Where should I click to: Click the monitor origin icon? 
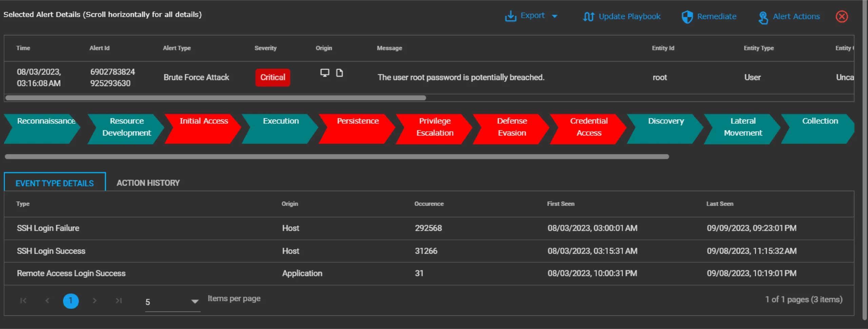click(325, 73)
